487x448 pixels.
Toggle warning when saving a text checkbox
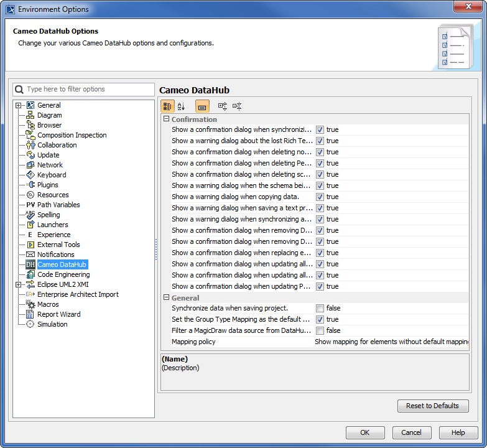pyautogui.click(x=320, y=208)
